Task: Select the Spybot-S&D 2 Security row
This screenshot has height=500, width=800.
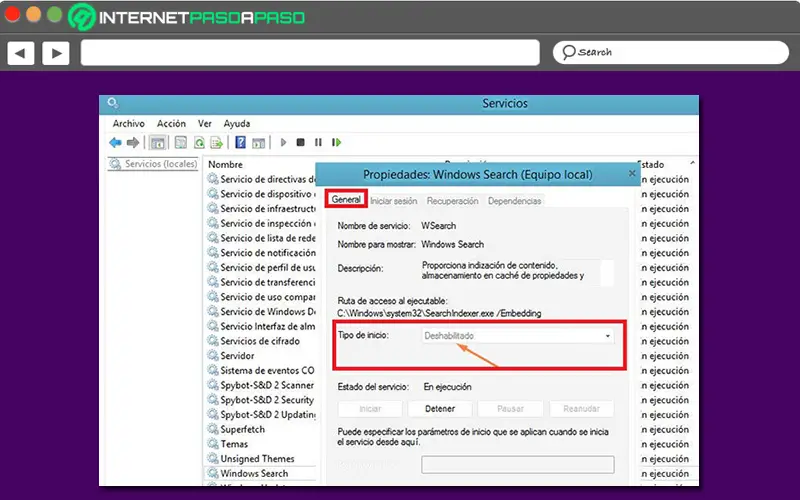Action: [x=261, y=400]
